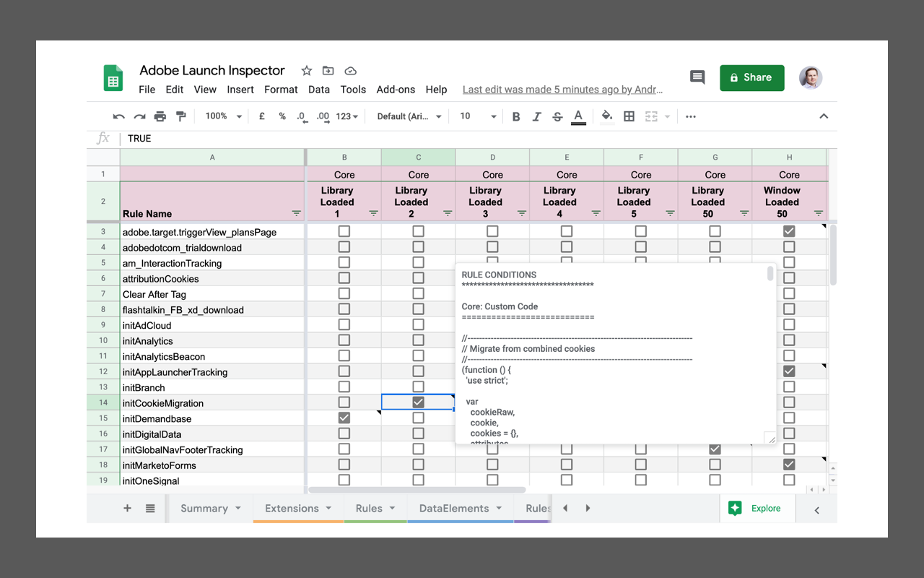The image size is (924, 578).
Task: Decrease decimal places
Action: click(301, 116)
